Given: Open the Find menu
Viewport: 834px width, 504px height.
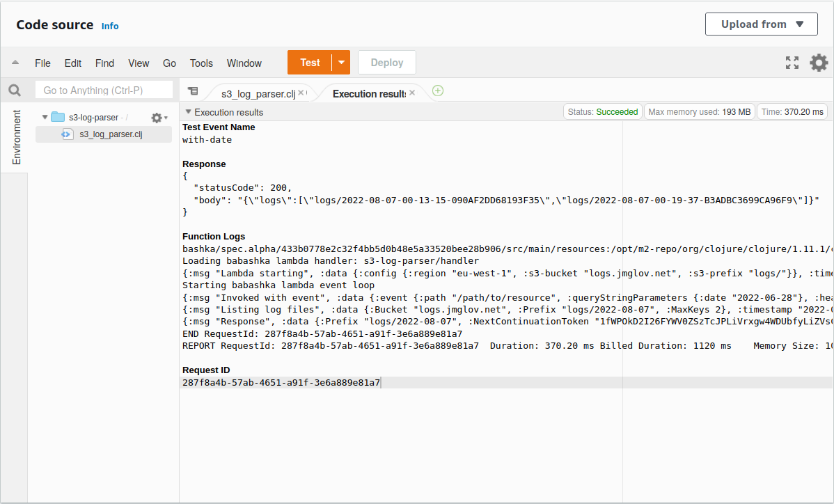Looking at the screenshot, I should [105, 63].
